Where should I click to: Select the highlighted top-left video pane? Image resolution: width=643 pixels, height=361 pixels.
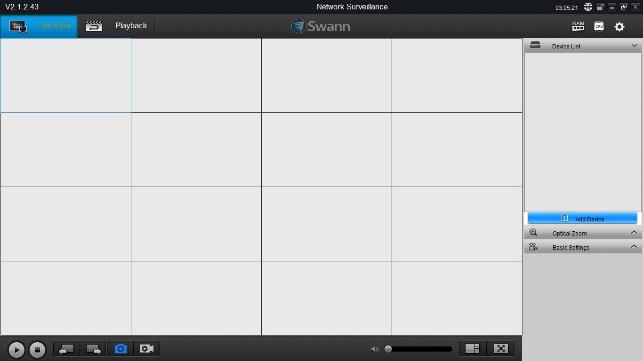66,75
